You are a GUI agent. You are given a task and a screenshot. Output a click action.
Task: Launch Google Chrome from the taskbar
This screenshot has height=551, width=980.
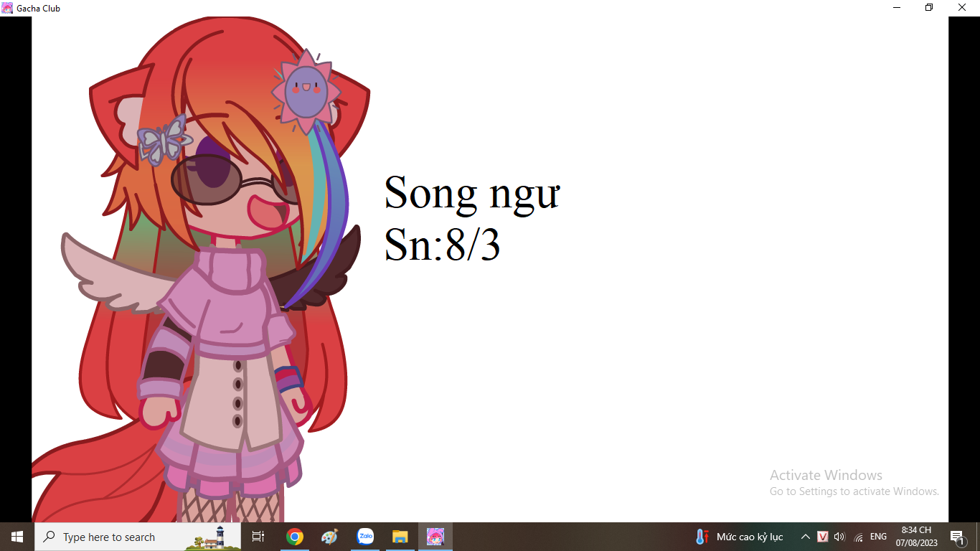(294, 537)
